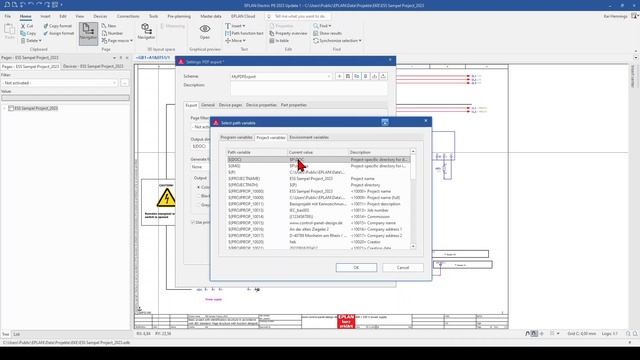
Task: Click the In table edit icon
Action: pos(272,40)
